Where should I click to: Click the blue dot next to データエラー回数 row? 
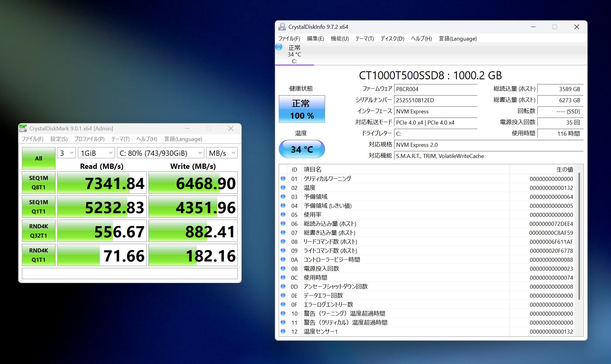tap(283, 296)
